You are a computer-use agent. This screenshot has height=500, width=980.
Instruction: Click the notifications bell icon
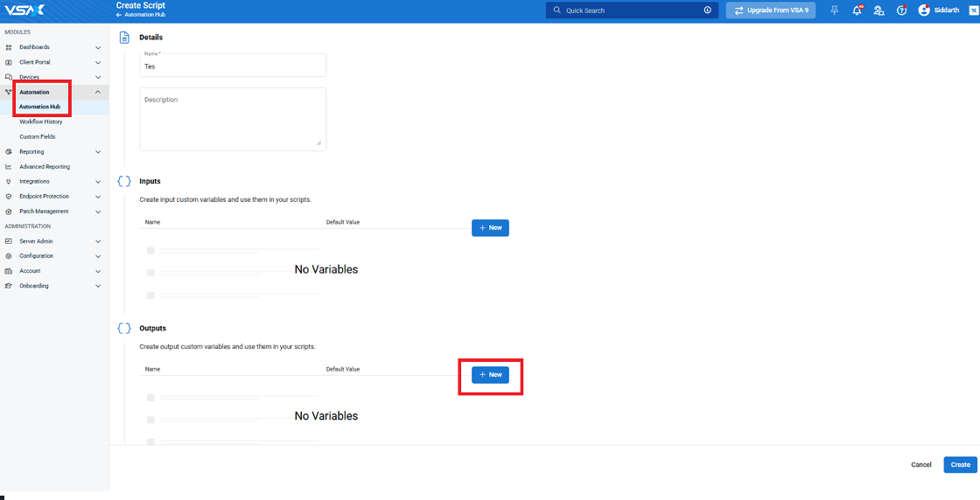(857, 10)
